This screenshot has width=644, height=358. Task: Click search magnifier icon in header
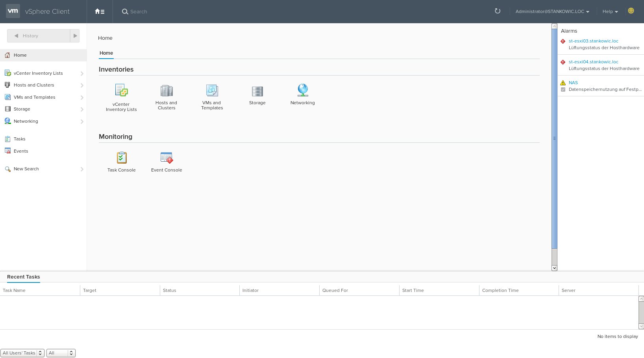coord(125,11)
